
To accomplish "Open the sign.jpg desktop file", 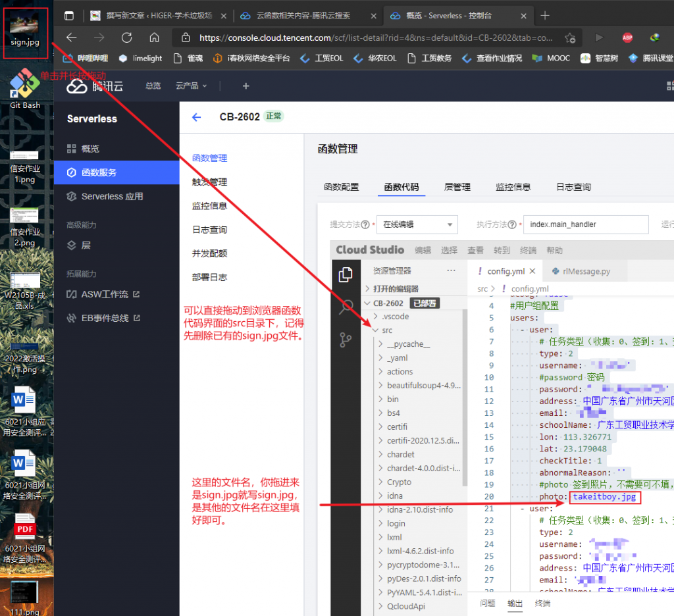I will [25, 30].
